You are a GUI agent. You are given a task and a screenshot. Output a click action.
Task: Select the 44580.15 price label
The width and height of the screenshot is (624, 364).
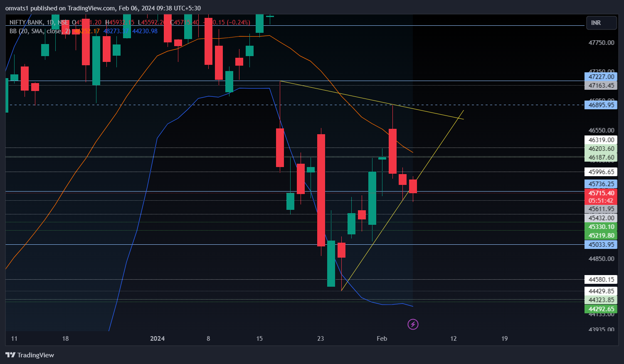tap(601, 280)
